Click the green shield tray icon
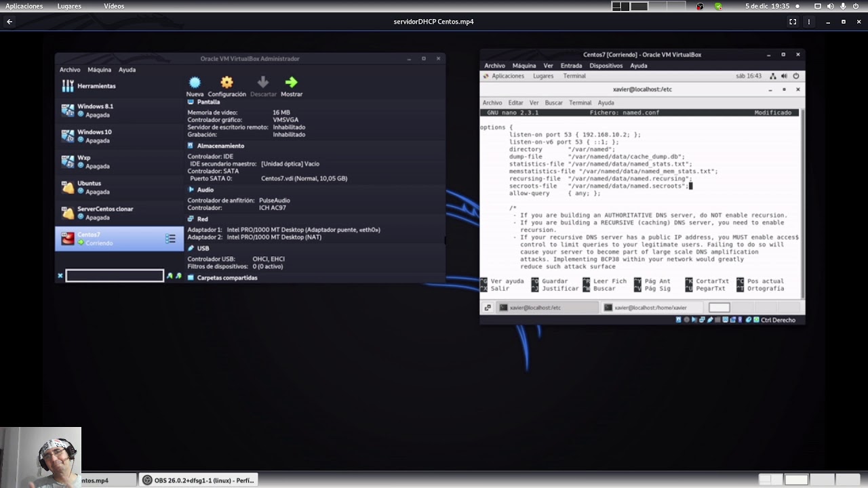This screenshot has height=488, width=868. tap(718, 6)
